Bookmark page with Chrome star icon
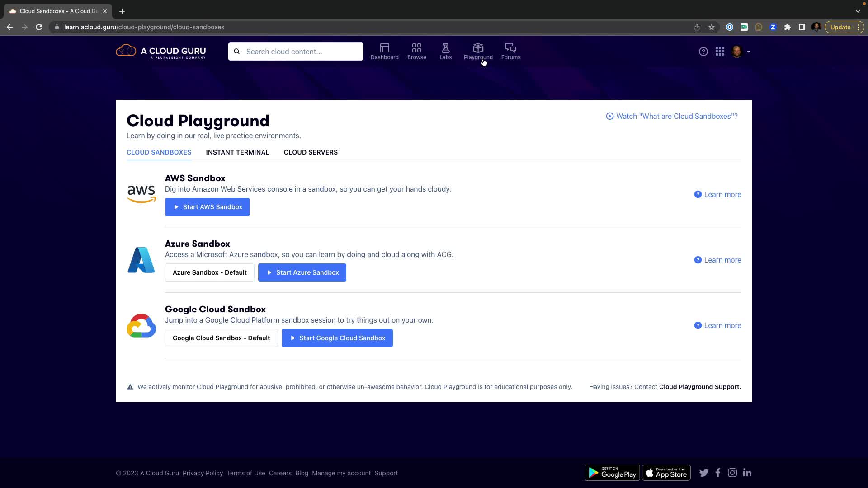 point(711,27)
